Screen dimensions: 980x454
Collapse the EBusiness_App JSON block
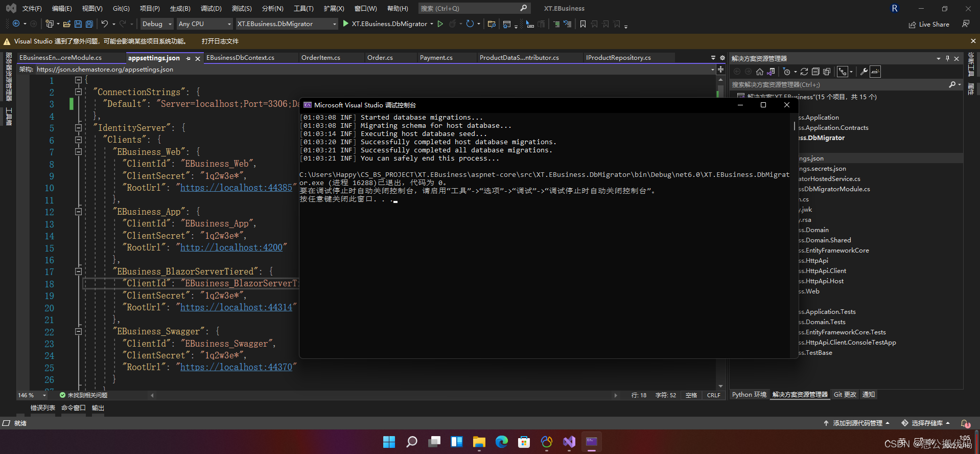(x=78, y=212)
